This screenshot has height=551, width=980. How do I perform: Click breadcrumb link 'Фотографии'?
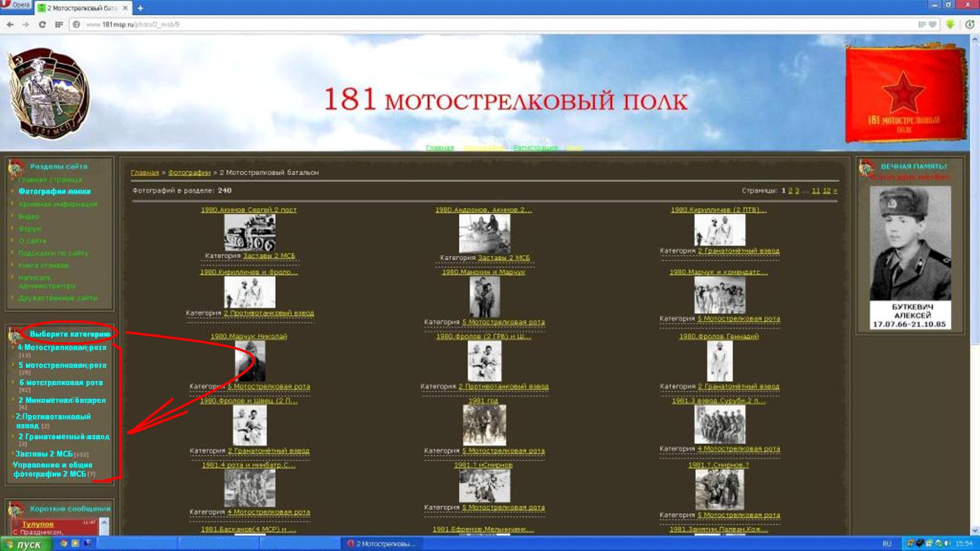coord(189,172)
